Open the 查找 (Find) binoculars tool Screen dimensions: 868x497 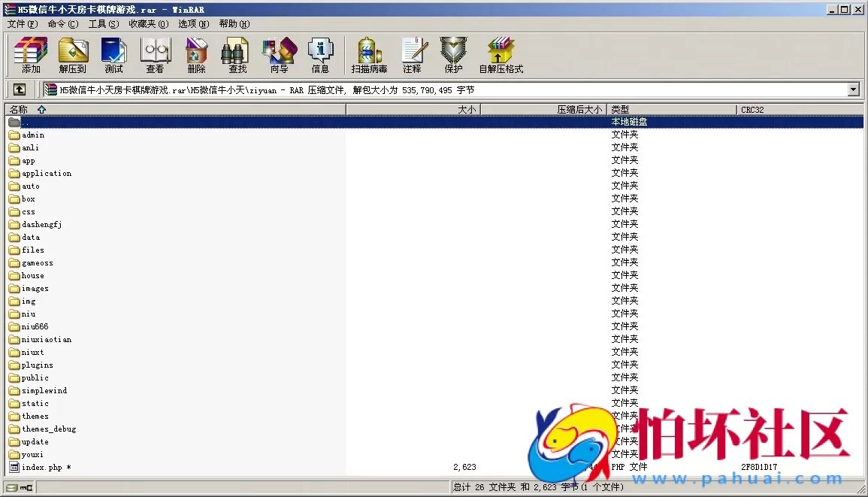pyautogui.click(x=237, y=56)
